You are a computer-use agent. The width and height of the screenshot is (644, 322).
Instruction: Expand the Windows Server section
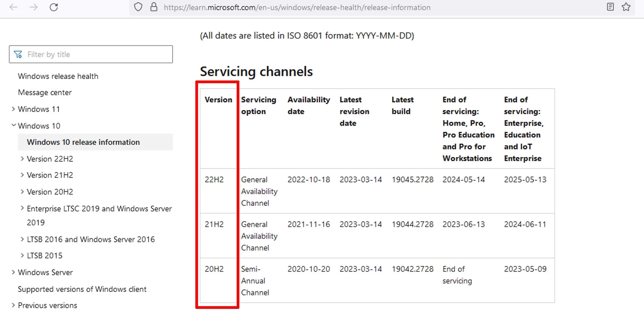[x=13, y=272]
